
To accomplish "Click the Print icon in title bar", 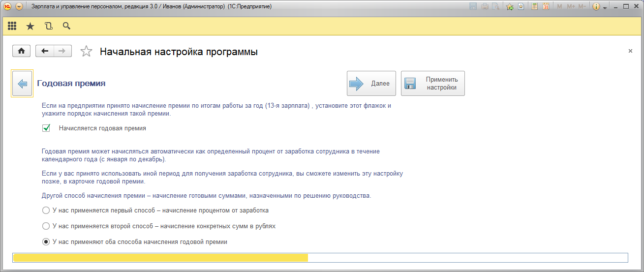I will coord(485,7).
